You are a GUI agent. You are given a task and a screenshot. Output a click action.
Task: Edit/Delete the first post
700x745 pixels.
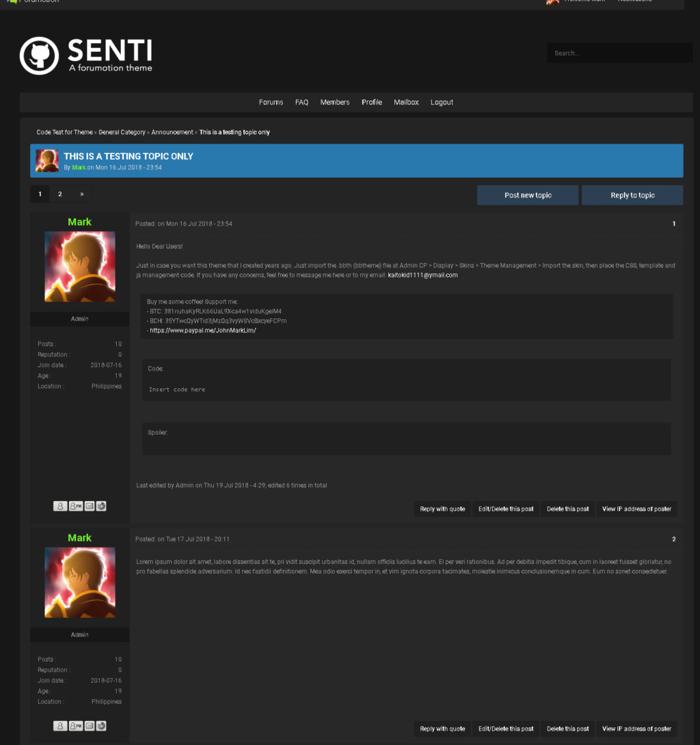pyautogui.click(x=506, y=509)
